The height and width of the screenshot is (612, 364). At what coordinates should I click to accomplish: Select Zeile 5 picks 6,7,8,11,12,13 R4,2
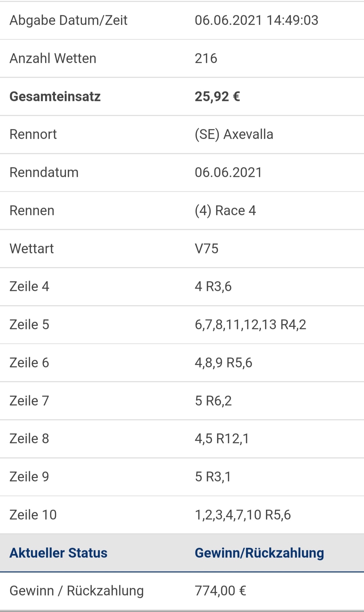tap(250, 325)
